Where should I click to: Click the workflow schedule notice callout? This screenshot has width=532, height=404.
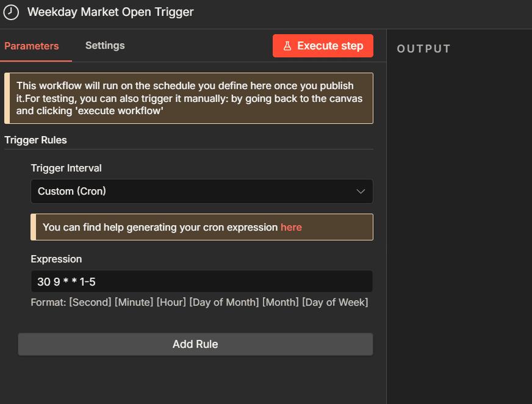pyautogui.click(x=189, y=98)
